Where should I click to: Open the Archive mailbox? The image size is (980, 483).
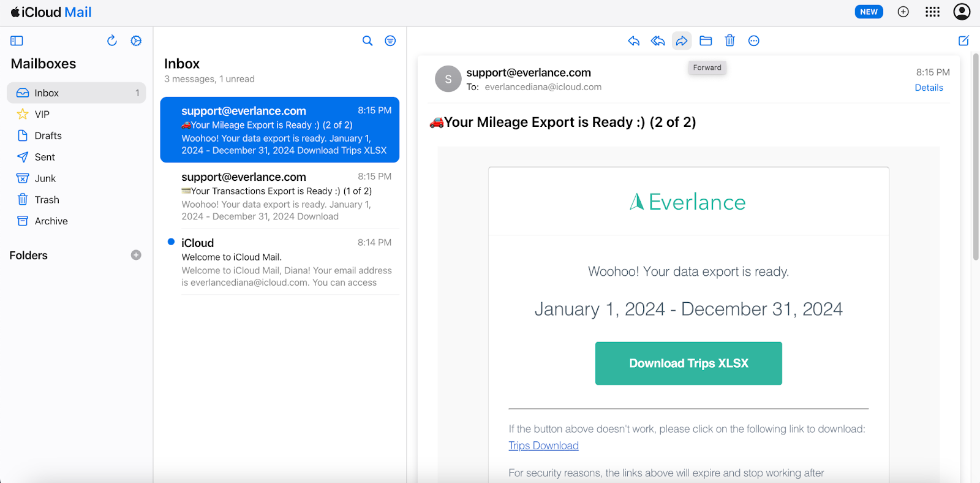pos(77,221)
